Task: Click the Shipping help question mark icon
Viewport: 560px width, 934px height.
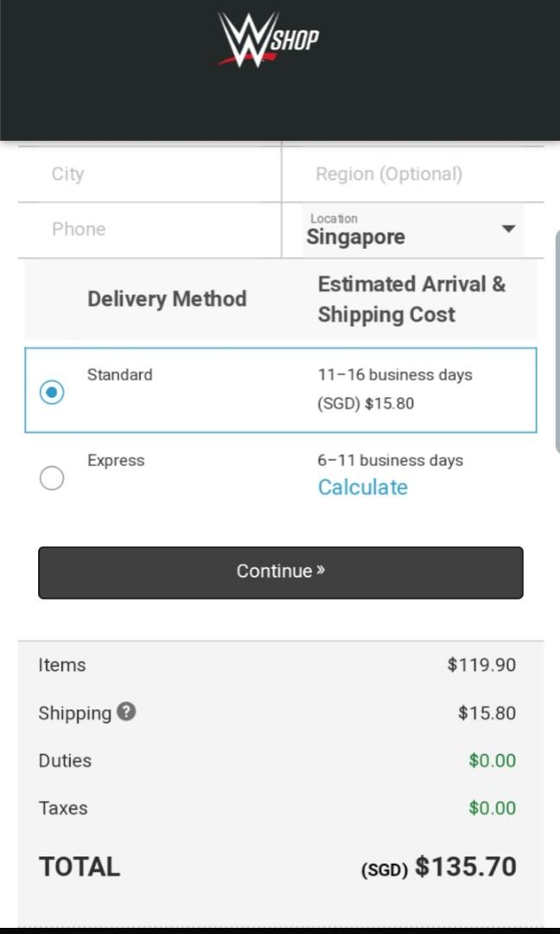Action: pos(126,711)
